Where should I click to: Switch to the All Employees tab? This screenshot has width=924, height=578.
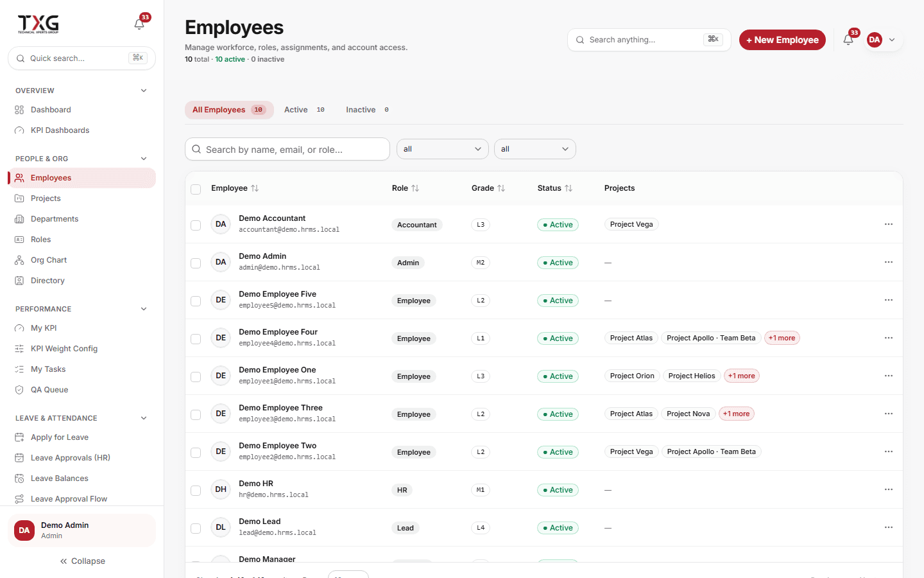229,110
